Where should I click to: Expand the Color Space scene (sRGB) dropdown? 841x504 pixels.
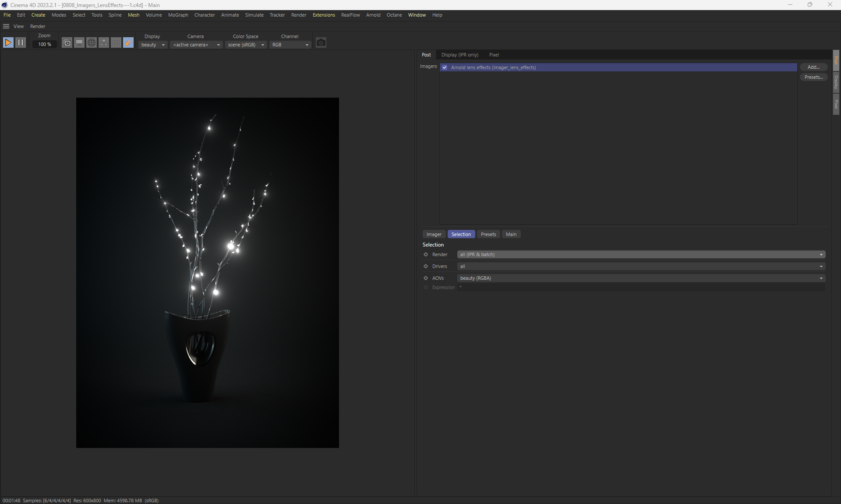click(246, 45)
